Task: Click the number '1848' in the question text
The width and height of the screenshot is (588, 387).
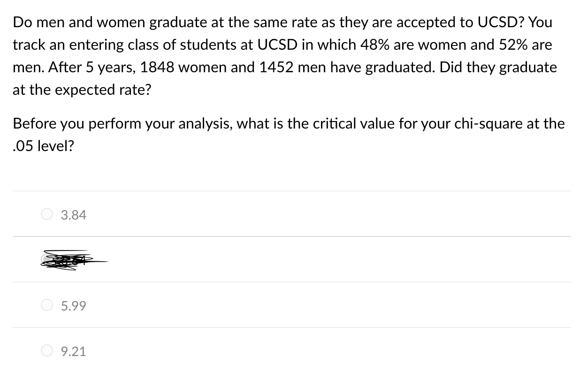Action: [x=157, y=68]
